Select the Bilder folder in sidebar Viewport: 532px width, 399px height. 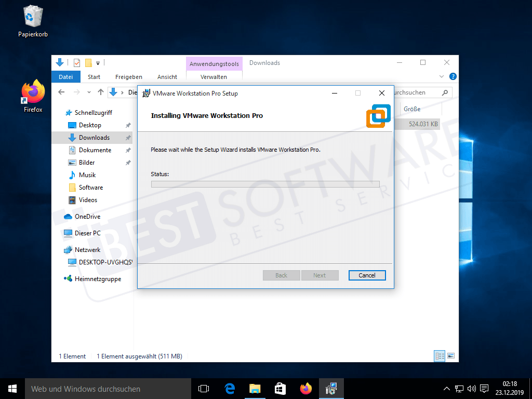[87, 162]
